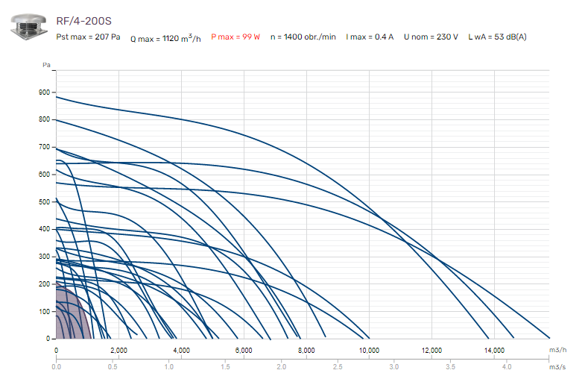Click the 4.0 tick on m3/s axis
Screen dimensions: 588x379
[x=507, y=367]
